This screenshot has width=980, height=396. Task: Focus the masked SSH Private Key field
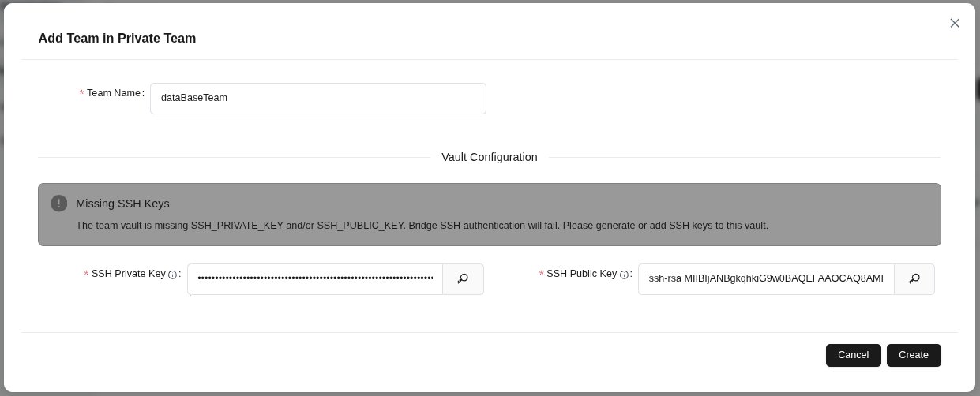click(315, 278)
